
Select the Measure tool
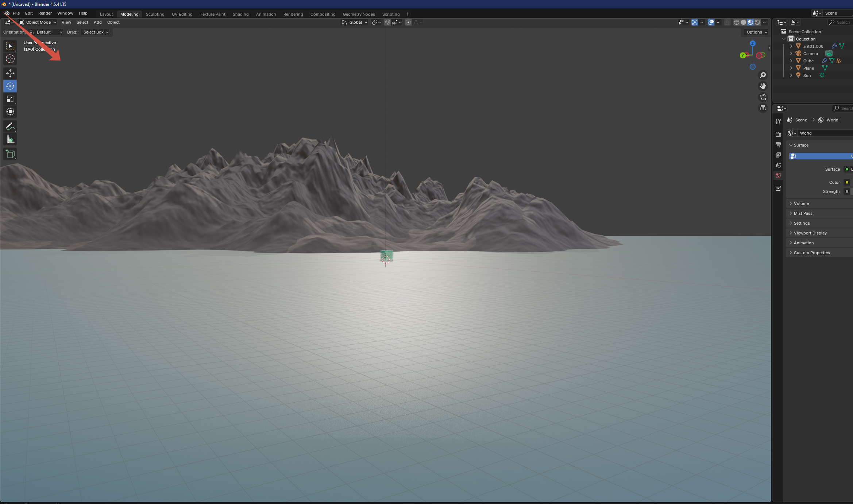coord(10,139)
